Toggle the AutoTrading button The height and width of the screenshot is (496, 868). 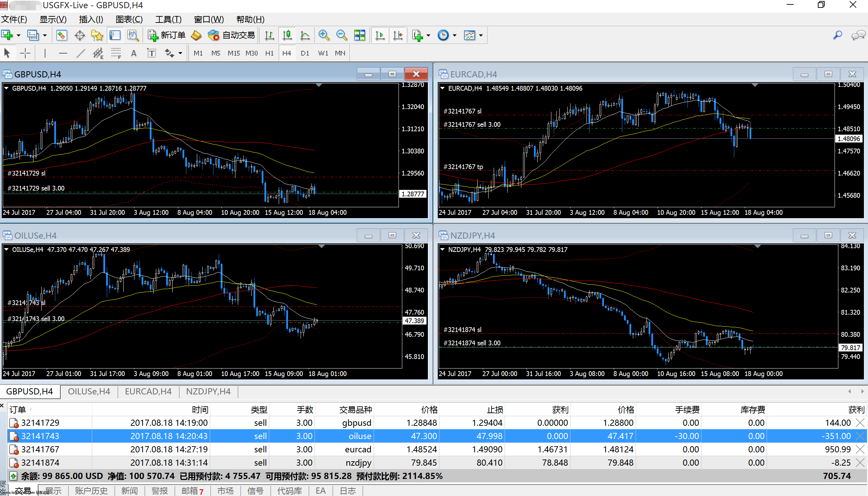pyautogui.click(x=232, y=35)
